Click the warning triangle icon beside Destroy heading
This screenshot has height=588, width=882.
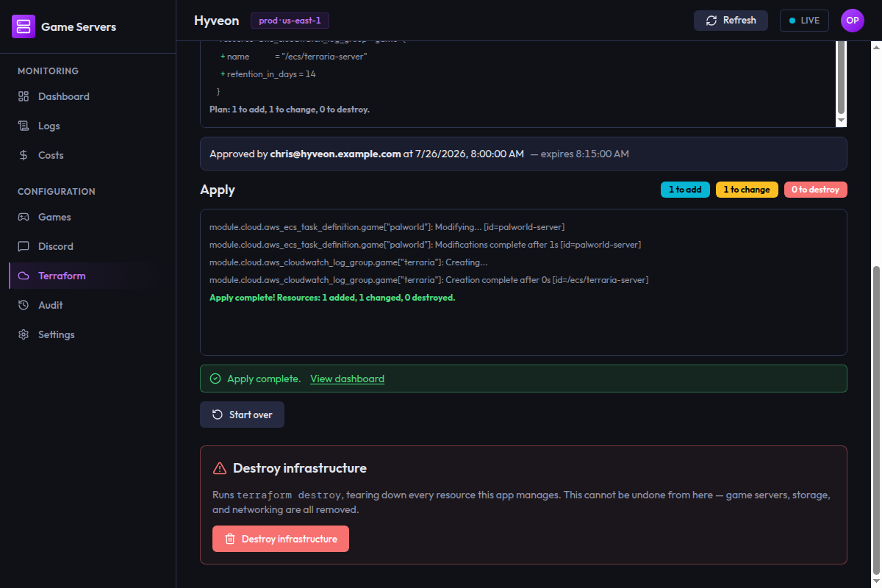tap(219, 468)
